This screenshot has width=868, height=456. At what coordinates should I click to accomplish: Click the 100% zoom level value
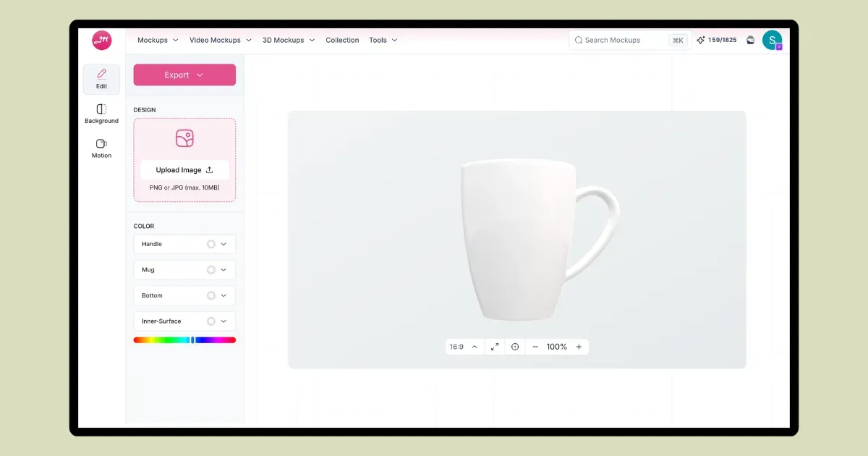pos(557,347)
